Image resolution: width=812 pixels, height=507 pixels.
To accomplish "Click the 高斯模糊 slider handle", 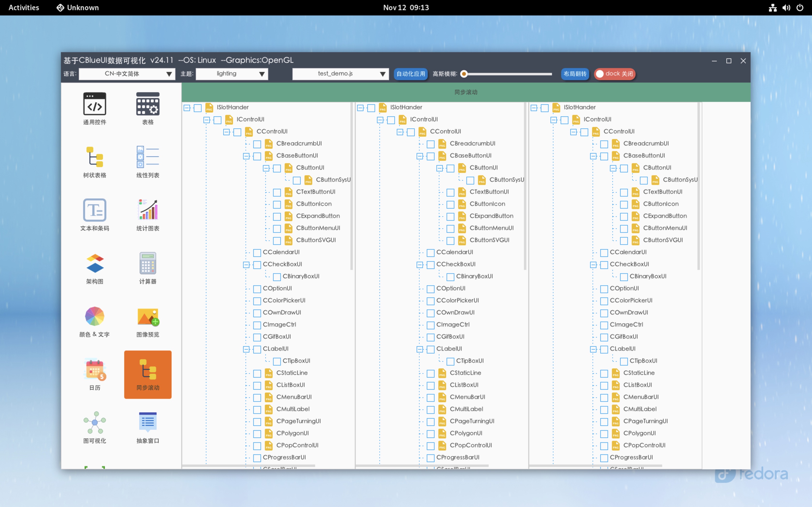I will point(464,74).
